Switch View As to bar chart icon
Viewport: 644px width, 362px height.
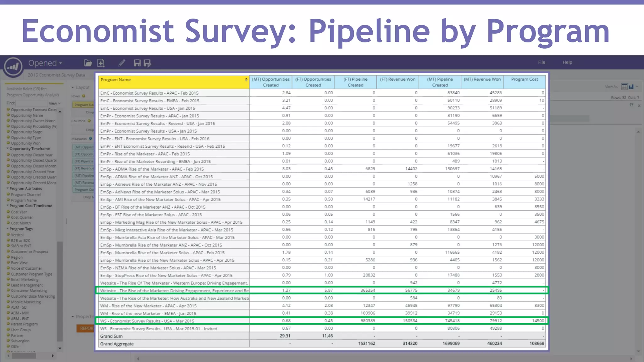631,86
